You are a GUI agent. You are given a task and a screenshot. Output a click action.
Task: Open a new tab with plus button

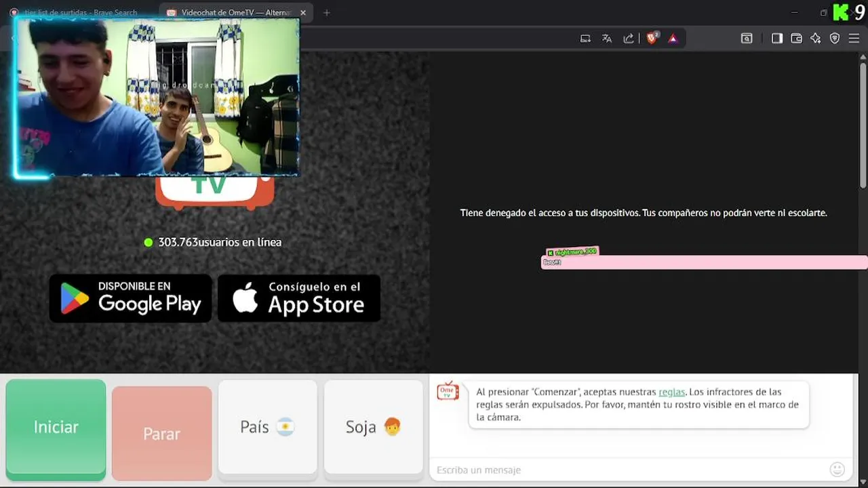tap(326, 12)
